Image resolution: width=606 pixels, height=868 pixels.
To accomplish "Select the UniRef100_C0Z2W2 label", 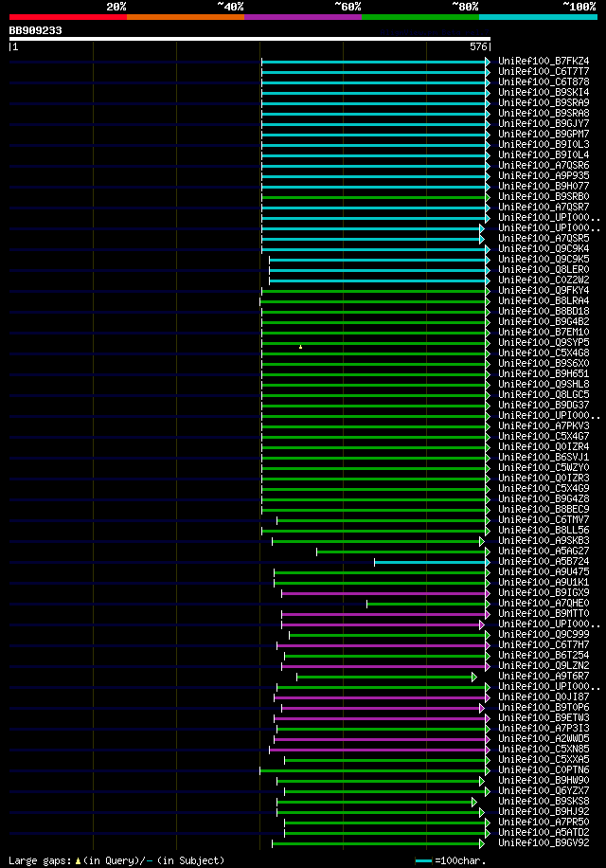I will point(544,280).
